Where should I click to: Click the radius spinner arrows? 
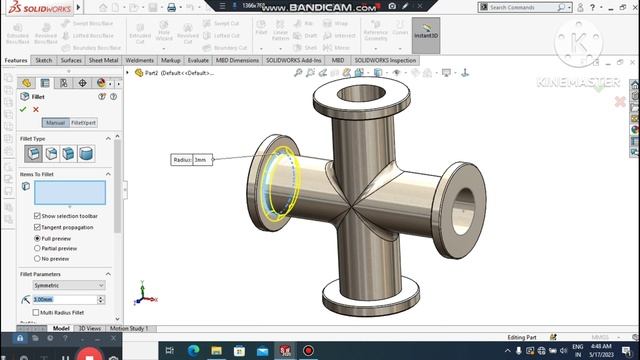coord(101,300)
